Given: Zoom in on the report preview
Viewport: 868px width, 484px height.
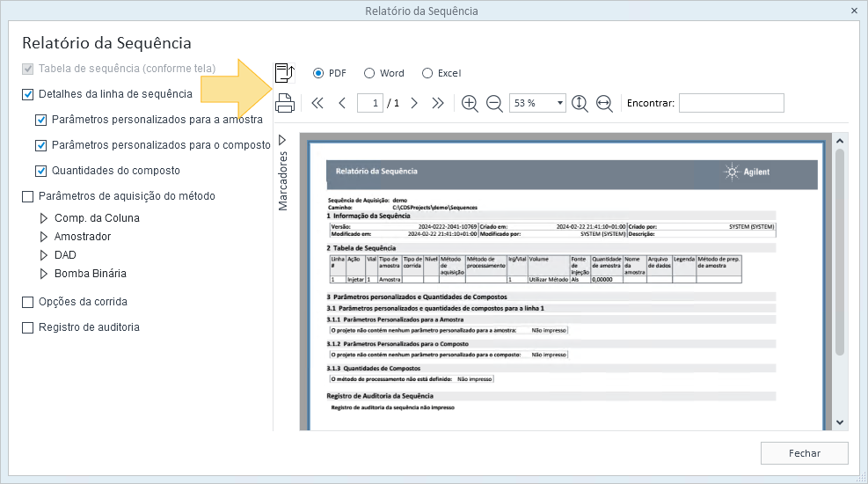Looking at the screenshot, I should pyautogui.click(x=470, y=104).
